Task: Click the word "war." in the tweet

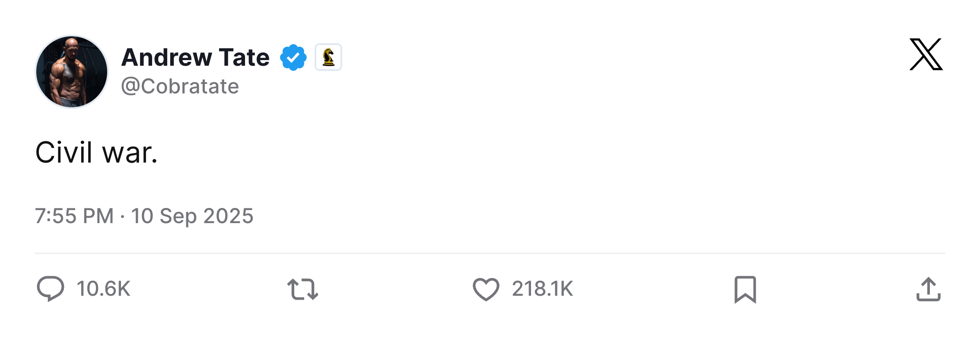Action: tap(130, 153)
